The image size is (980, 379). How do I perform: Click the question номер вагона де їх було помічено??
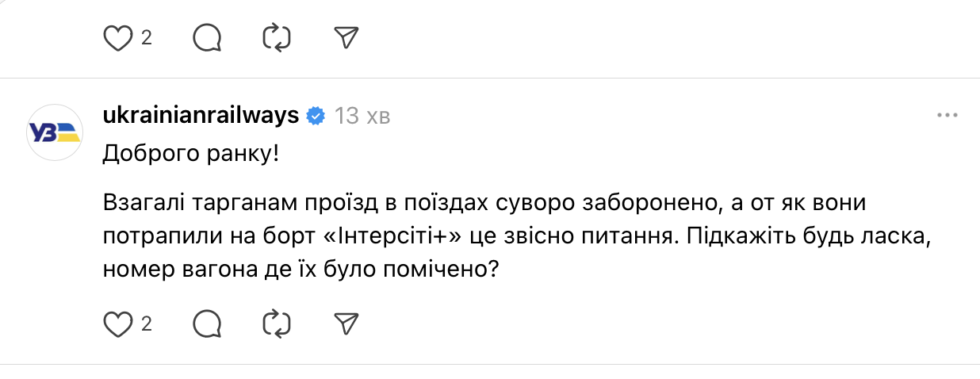pyautogui.click(x=300, y=269)
